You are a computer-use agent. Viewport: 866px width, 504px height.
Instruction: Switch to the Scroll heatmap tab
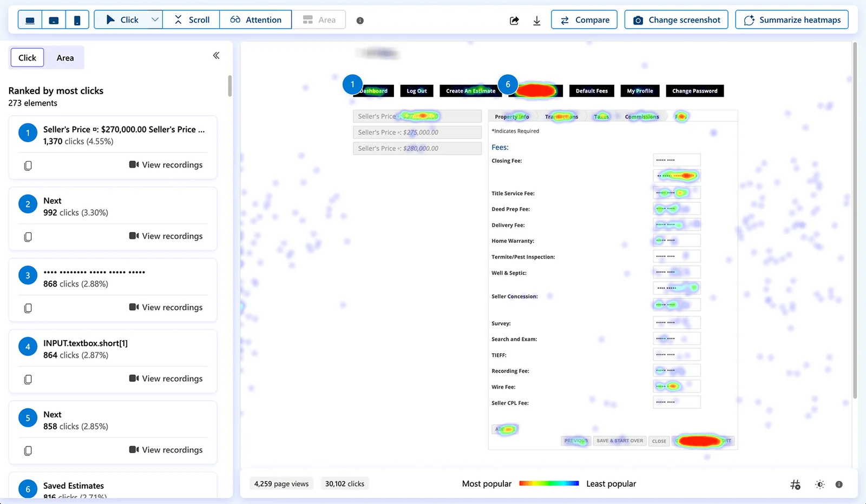pyautogui.click(x=192, y=20)
